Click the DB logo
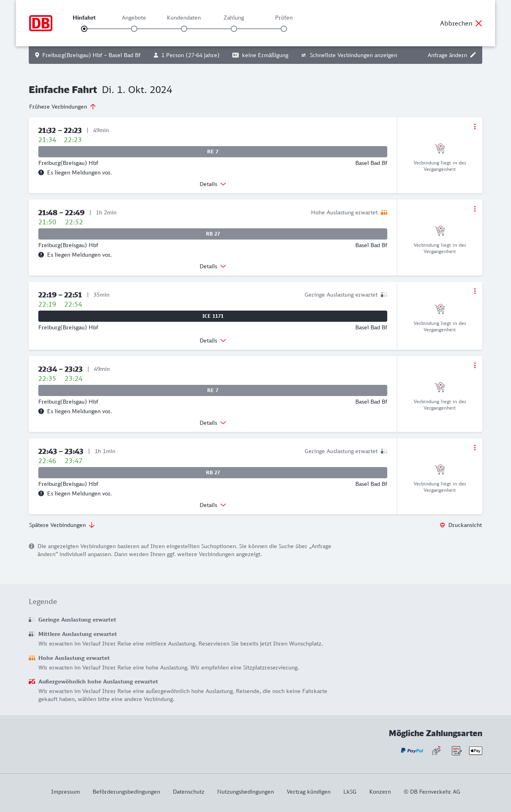511x812 pixels. (x=41, y=23)
